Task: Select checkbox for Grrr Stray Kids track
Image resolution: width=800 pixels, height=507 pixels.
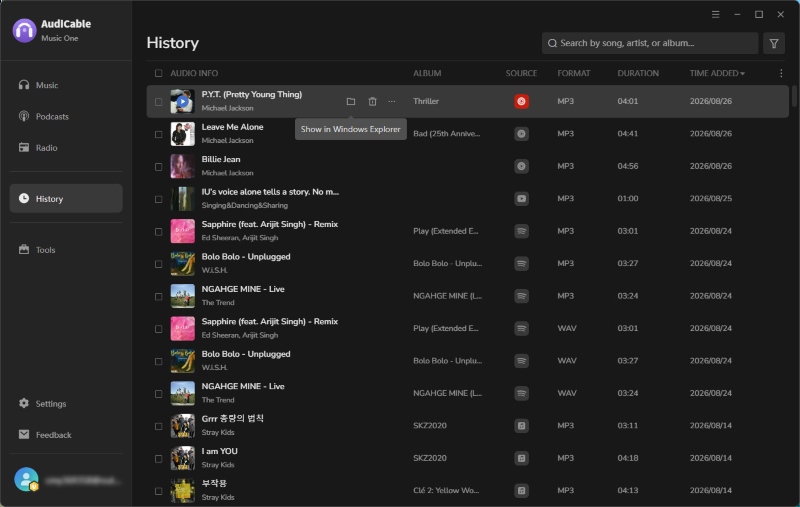Action: coord(159,426)
